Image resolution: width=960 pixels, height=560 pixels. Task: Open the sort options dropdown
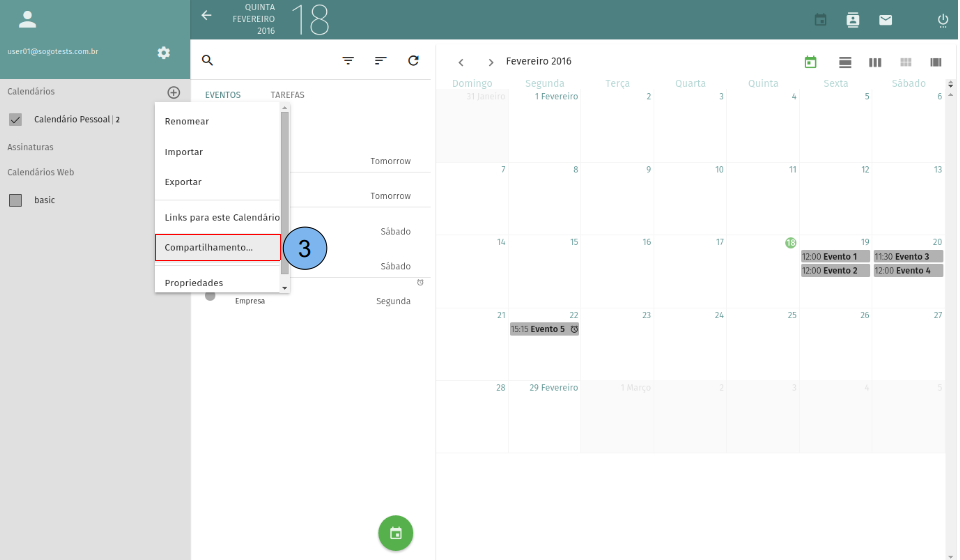380,61
